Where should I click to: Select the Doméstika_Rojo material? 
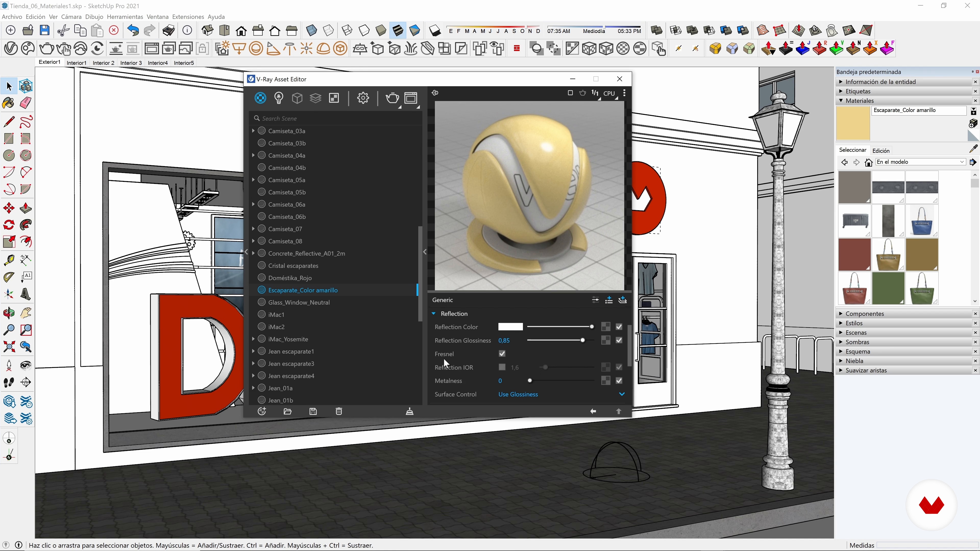pyautogui.click(x=290, y=278)
